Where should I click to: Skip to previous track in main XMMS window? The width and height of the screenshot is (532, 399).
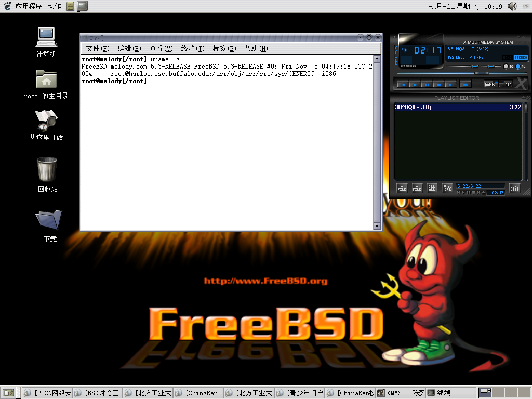coord(403,85)
